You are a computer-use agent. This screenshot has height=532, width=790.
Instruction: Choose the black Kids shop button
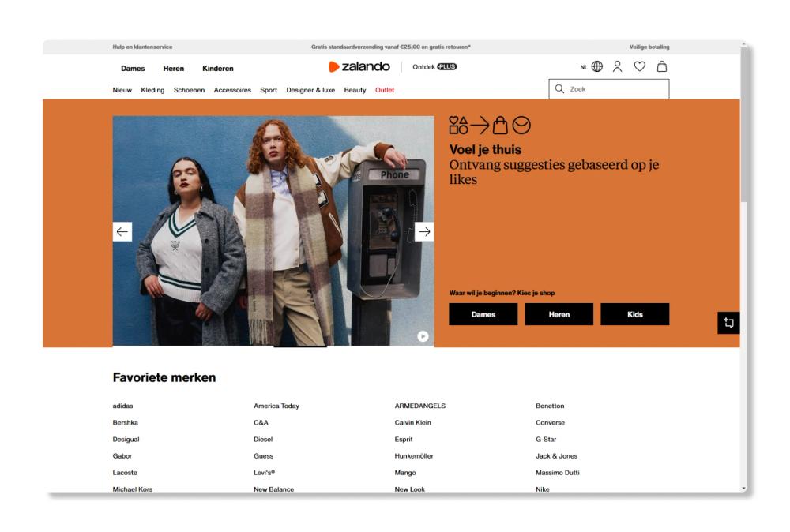point(635,314)
